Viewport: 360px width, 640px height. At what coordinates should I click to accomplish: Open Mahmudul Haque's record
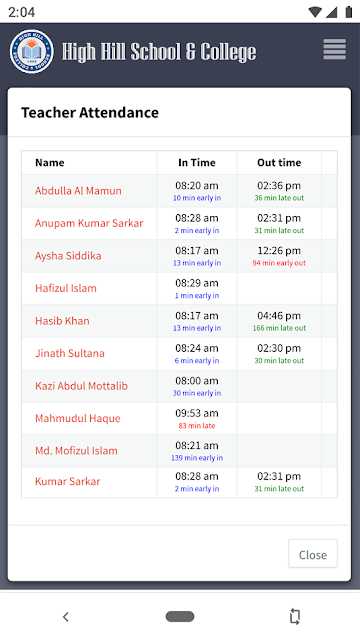[x=78, y=418]
